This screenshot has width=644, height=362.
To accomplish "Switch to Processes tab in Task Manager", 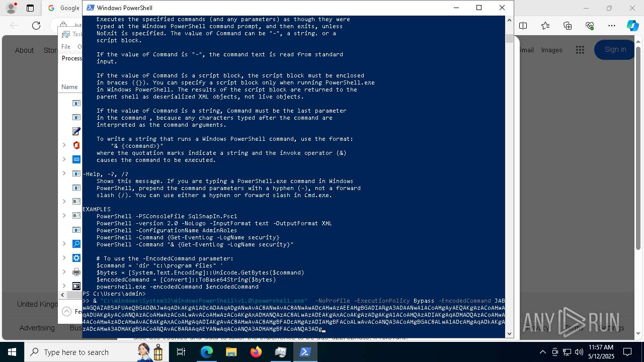I will click(x=71, y=58).
